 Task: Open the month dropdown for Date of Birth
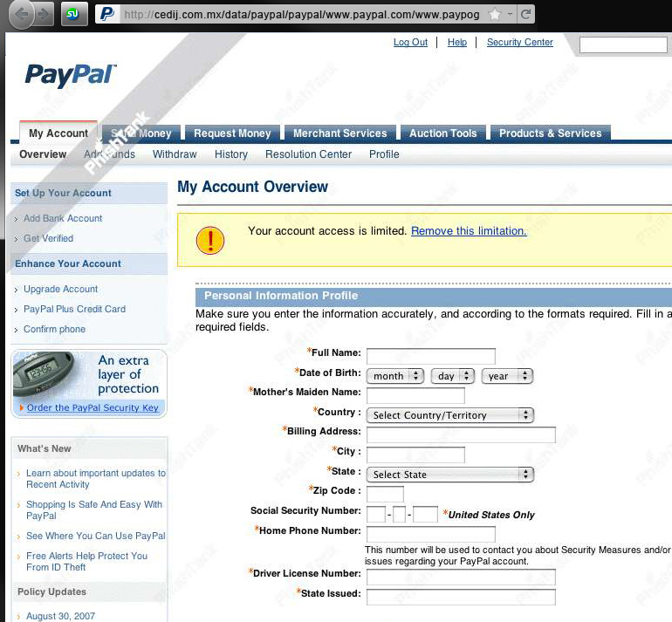coord(395,376)
